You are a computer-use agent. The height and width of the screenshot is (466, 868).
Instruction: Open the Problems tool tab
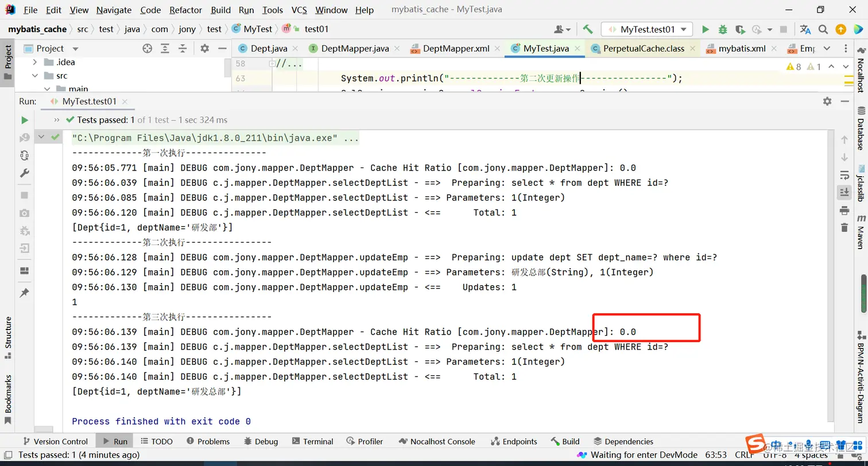pyautogui.click(x=208, y=441)
